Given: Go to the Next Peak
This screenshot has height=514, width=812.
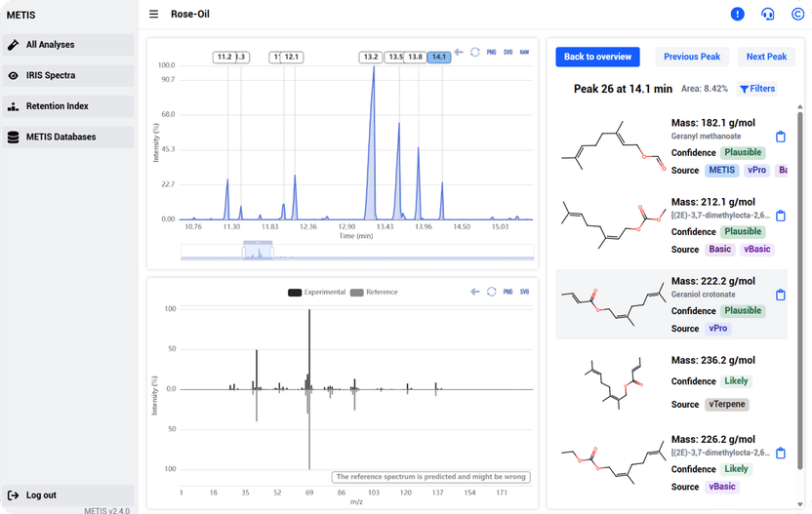Looking at the screenshot, I should (x=766, y=57).
